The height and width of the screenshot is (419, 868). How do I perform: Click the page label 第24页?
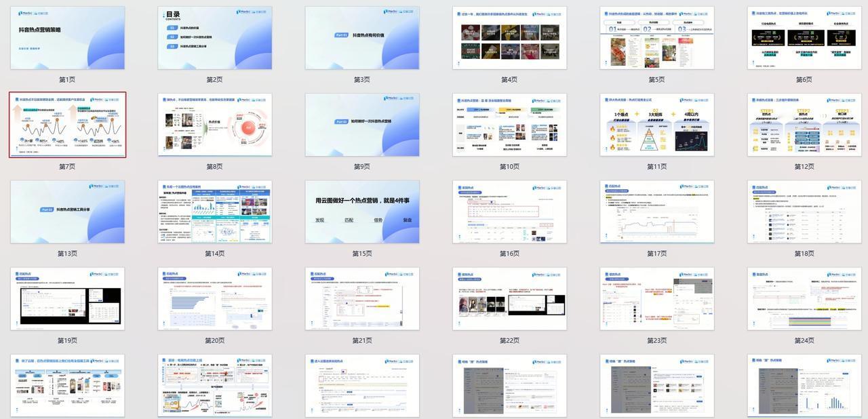[x=804, y=341]
